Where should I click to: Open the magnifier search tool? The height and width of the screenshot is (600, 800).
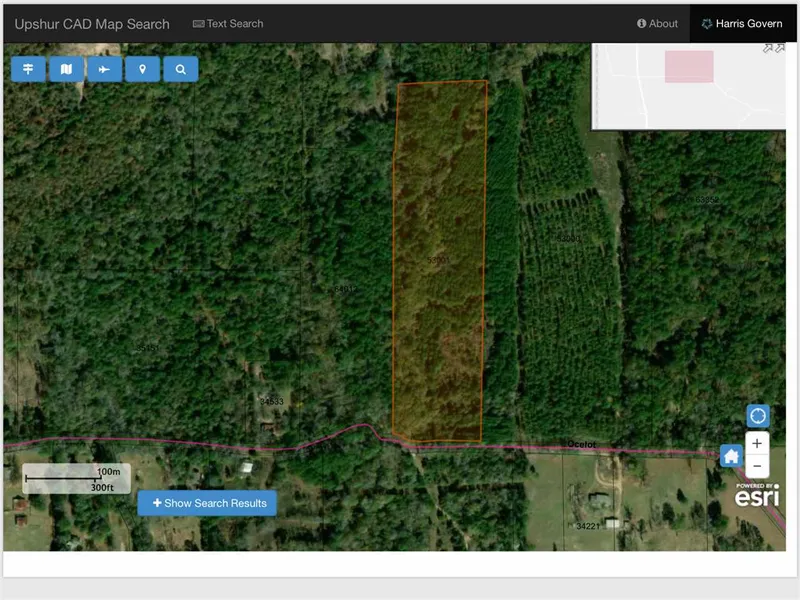click(180, 69)
